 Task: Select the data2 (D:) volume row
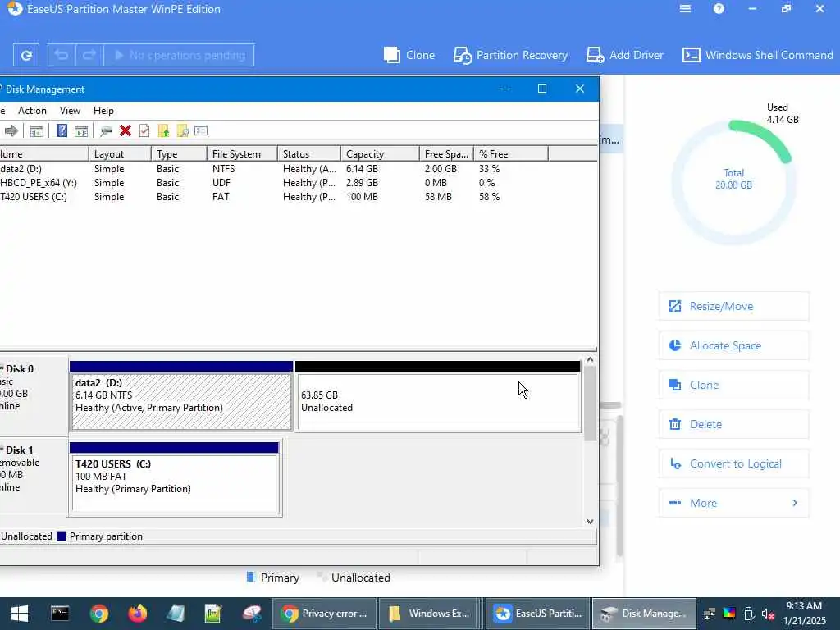coord(273,169)
